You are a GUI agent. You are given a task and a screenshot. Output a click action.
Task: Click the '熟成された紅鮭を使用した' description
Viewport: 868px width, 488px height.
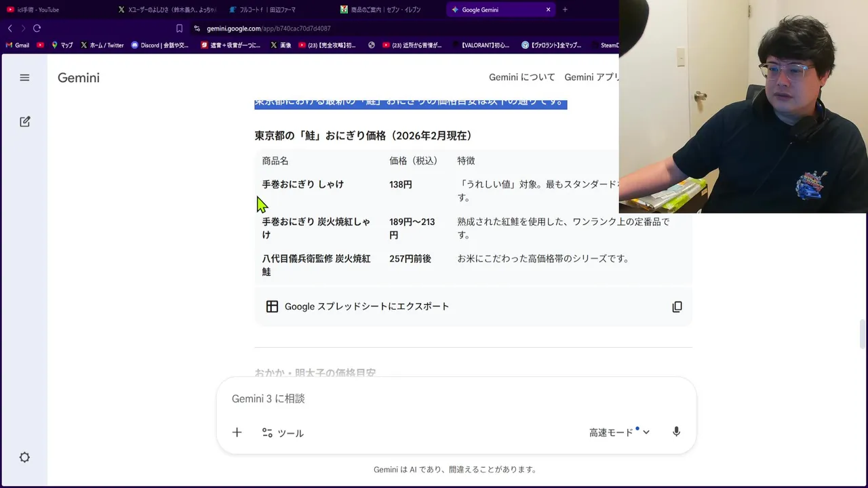(x=564, y=228)
